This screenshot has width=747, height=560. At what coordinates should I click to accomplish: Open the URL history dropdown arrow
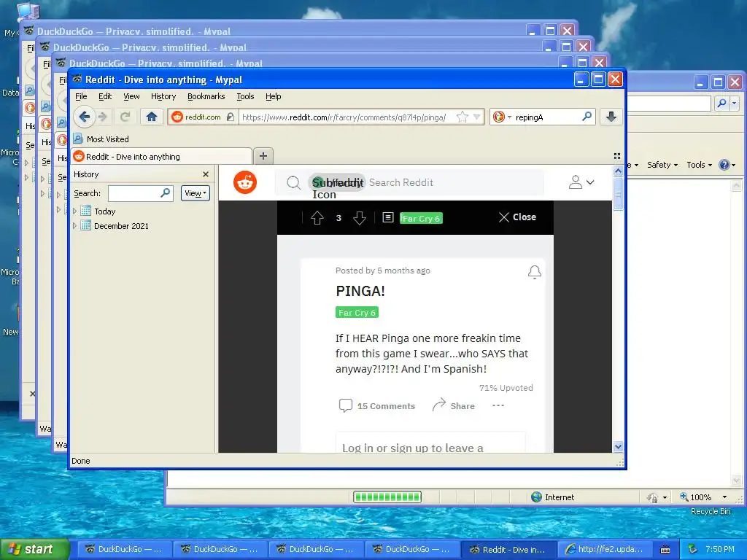click(x=476, y=117)
